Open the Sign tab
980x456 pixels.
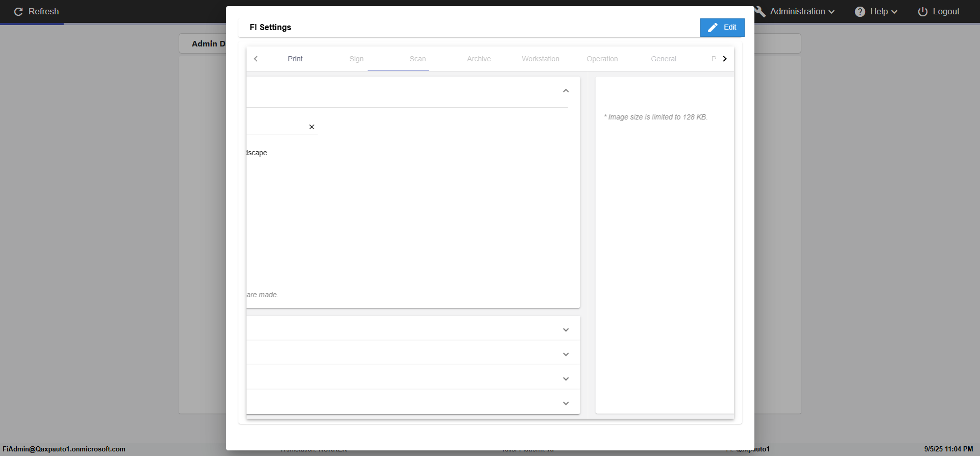coord(356,59)
